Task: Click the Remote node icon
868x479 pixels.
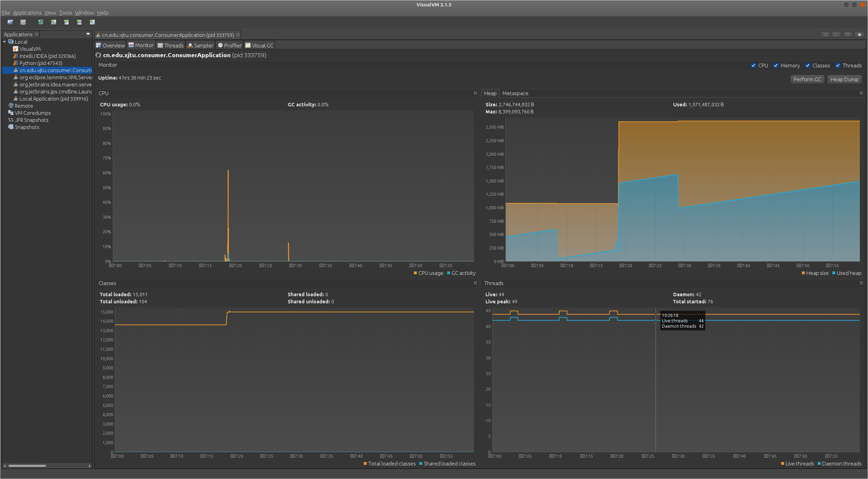Action: pyautogui.click(x=11, y=106)
